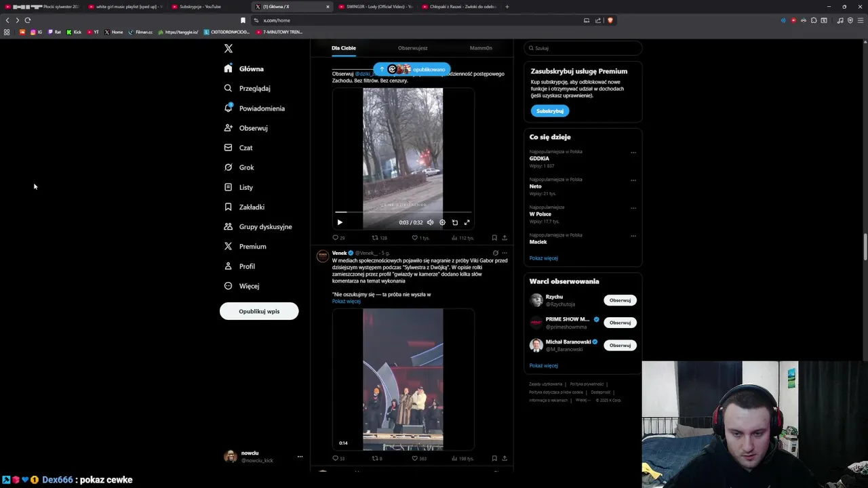The width and height of the screenshot is (868, 488).
Task: Open Grok assistant
Action: [x=239, y=167]
